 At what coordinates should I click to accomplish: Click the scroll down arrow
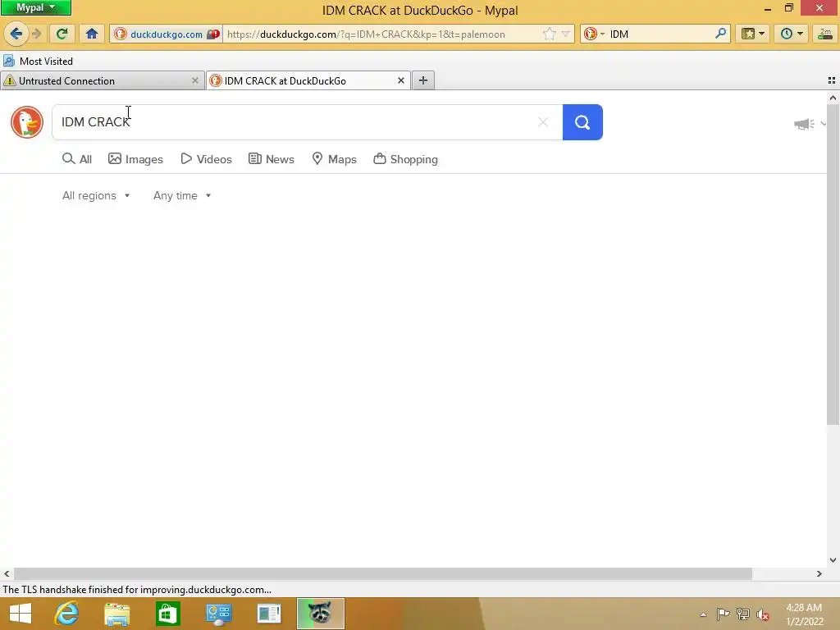coord(833,560)
